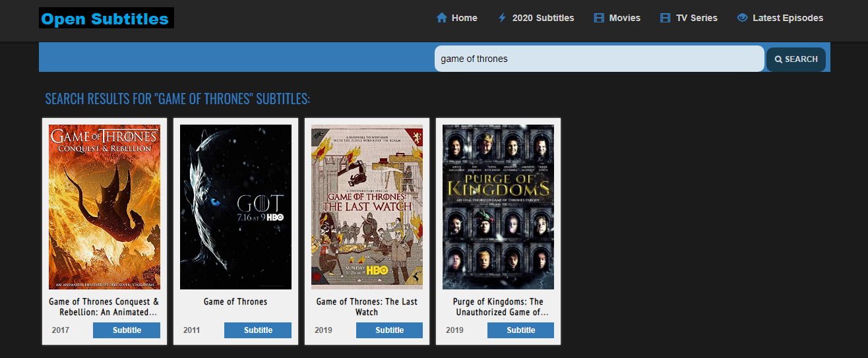
Task: Click the 'Search results for Game of Thrones' heading
Action: point(177,99)
